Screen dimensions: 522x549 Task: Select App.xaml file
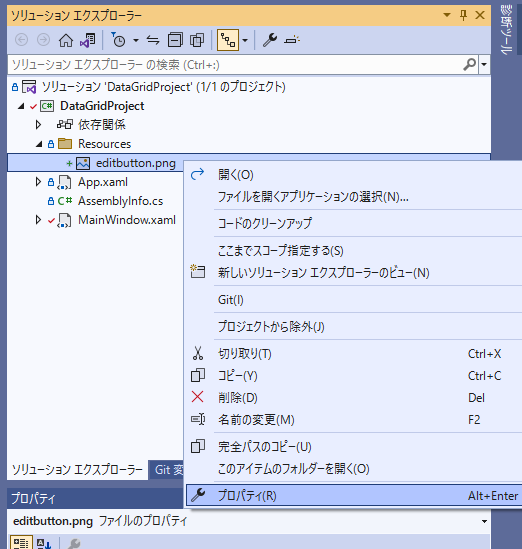103,182
